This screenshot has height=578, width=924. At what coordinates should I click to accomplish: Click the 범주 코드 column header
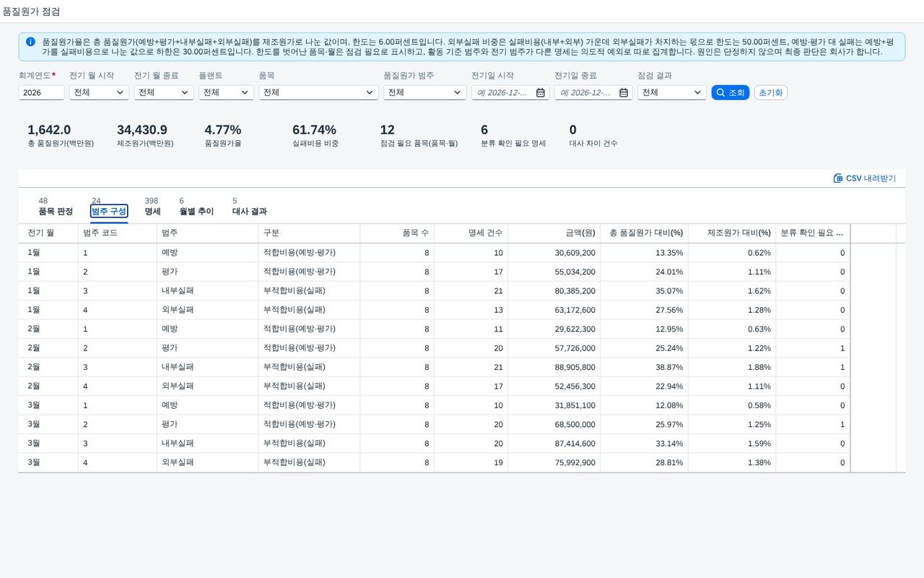coord(118,233)
